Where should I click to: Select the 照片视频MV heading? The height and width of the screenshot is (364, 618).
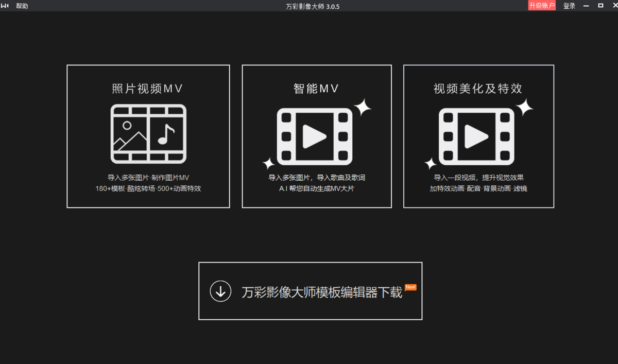(148, 89)
